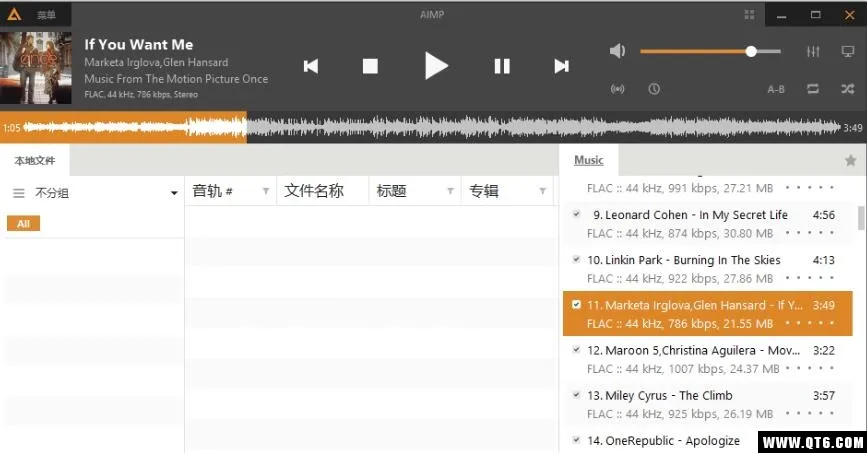Open the internet radio capture icon
The width and height of the screenshot is (867, 453).
(x=617, y=89)
